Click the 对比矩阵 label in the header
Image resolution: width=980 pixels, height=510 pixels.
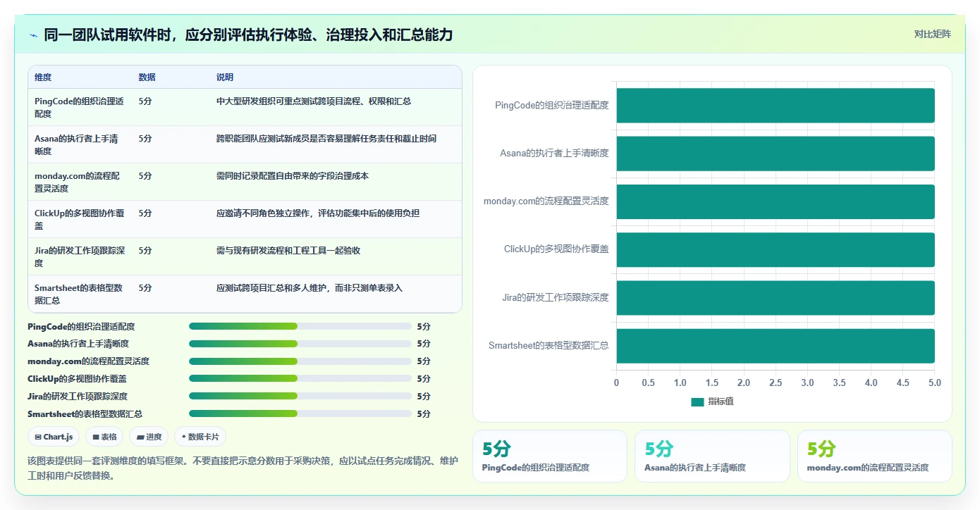[932, 34]
